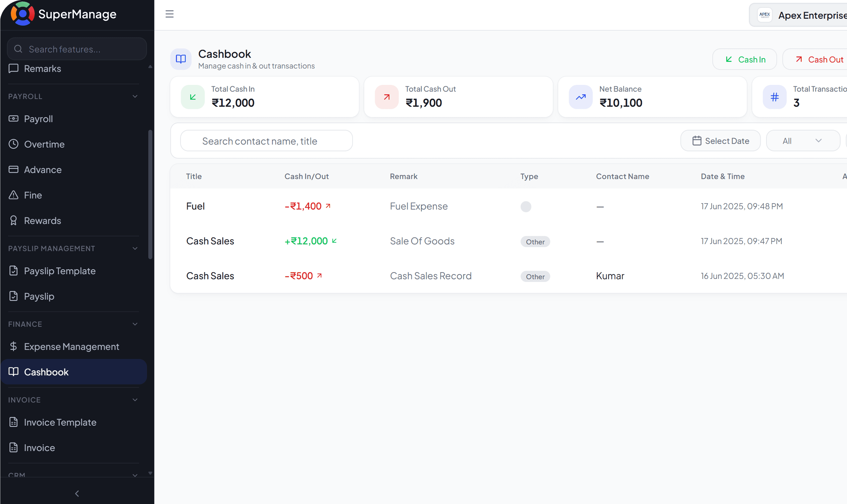Click the Apex Enterprise company logo
This screenshot has height=504, width=847.
click(764, 15)
